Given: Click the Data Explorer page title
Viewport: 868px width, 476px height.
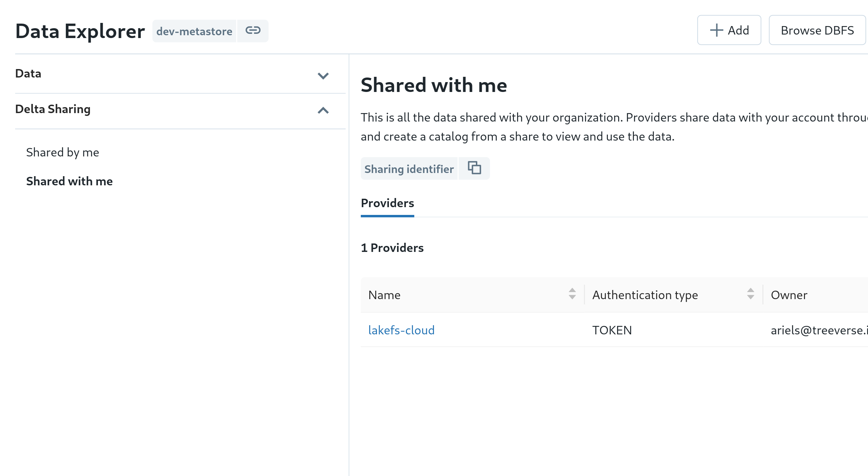Looking at the screenshot, I should [80, 31].
